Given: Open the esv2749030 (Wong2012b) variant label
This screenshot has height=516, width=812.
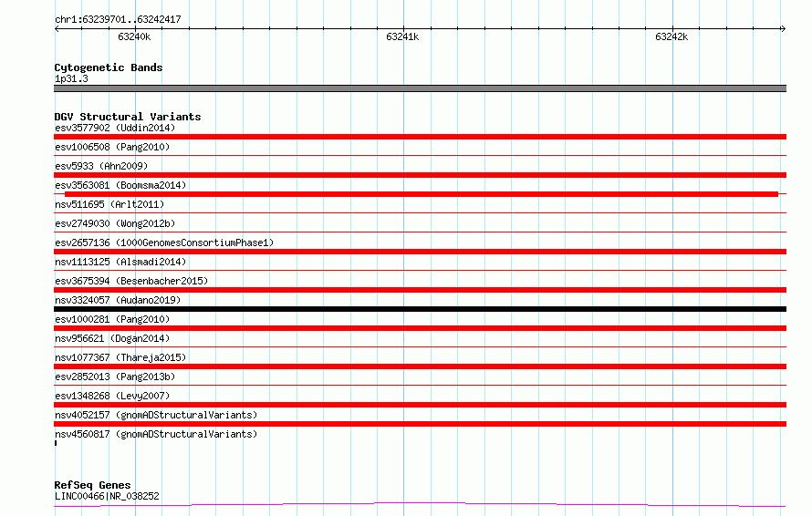Looking at the screenshot, I should pos(115,223).
